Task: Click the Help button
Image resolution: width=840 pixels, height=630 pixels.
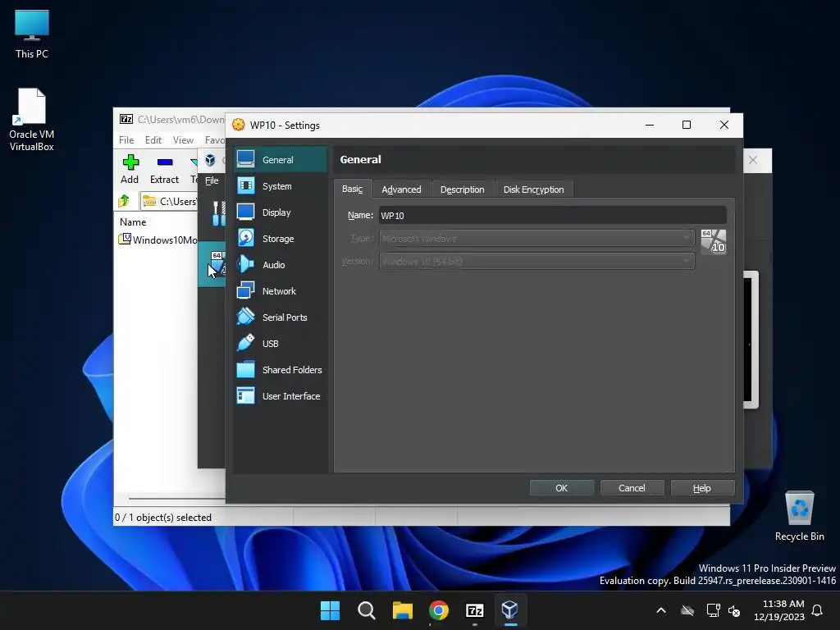Action: (702, 488)
